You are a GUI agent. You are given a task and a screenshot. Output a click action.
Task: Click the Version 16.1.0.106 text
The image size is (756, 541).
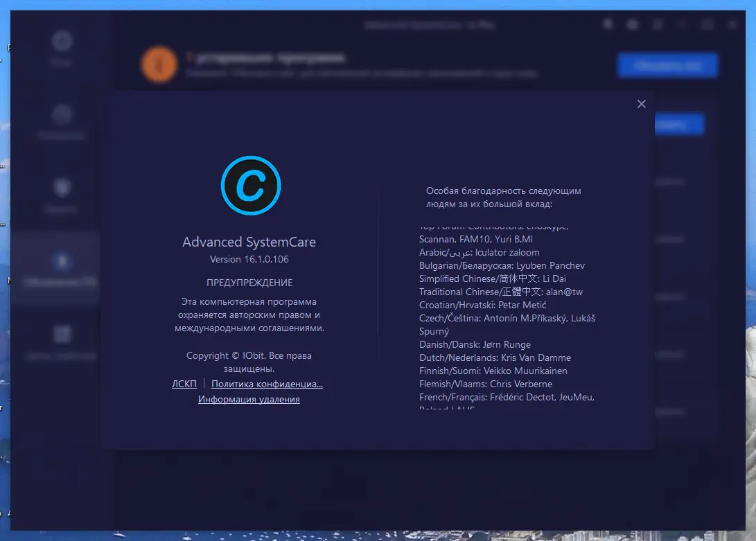coord(249,259)
